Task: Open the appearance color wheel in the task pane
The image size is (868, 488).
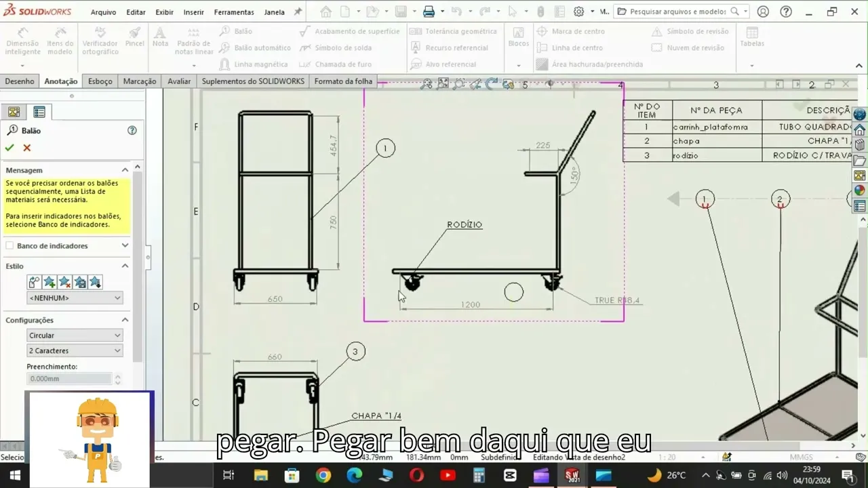Action: (x=860, y=191)
